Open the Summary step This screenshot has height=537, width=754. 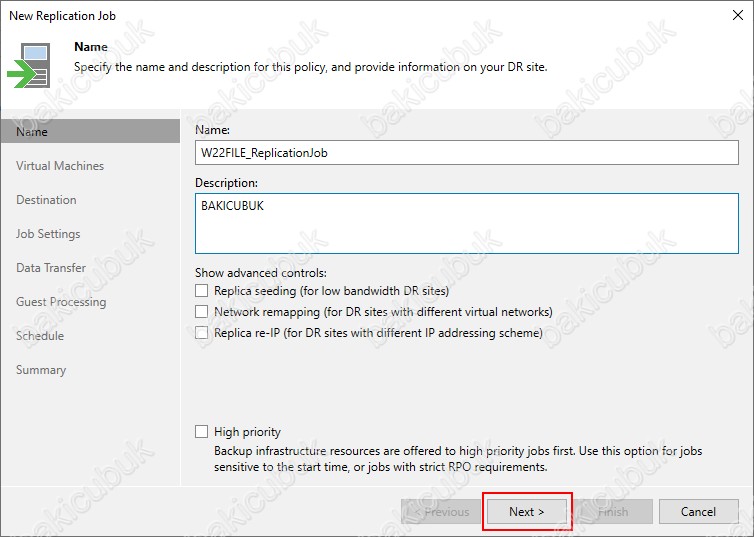[41, 370]
